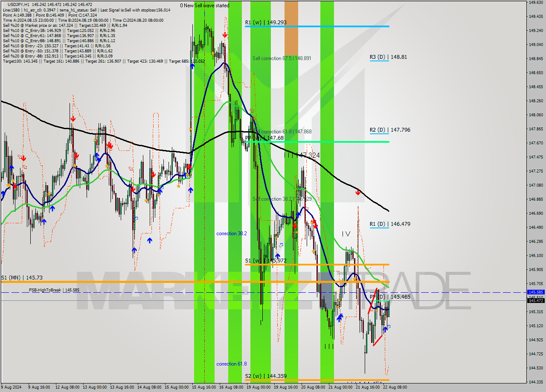This screenshot has height=392, width=546.
Task: Click the 149.240 price axis label
Action: (536, 31)
